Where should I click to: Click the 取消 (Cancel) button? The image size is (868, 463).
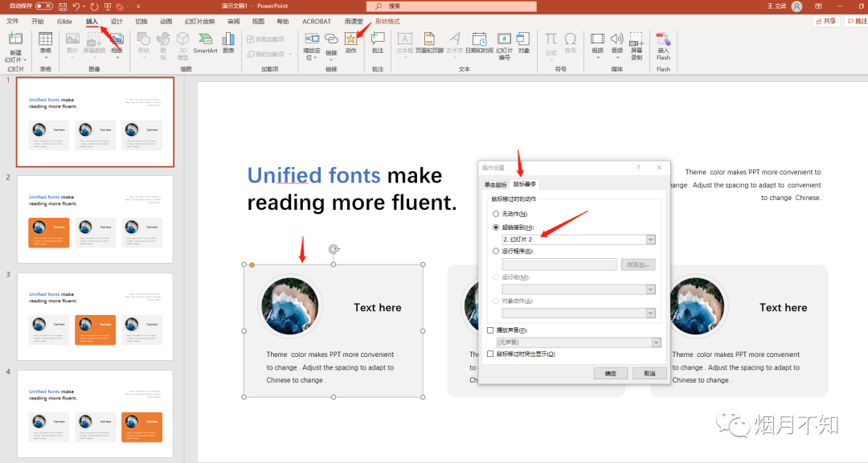click(x=649, y=373)
